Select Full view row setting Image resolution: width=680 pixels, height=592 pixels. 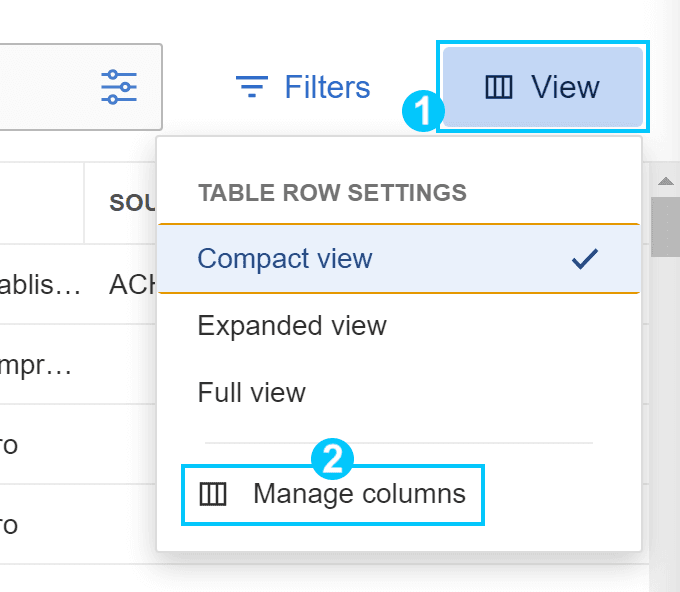tap(399, 392)
